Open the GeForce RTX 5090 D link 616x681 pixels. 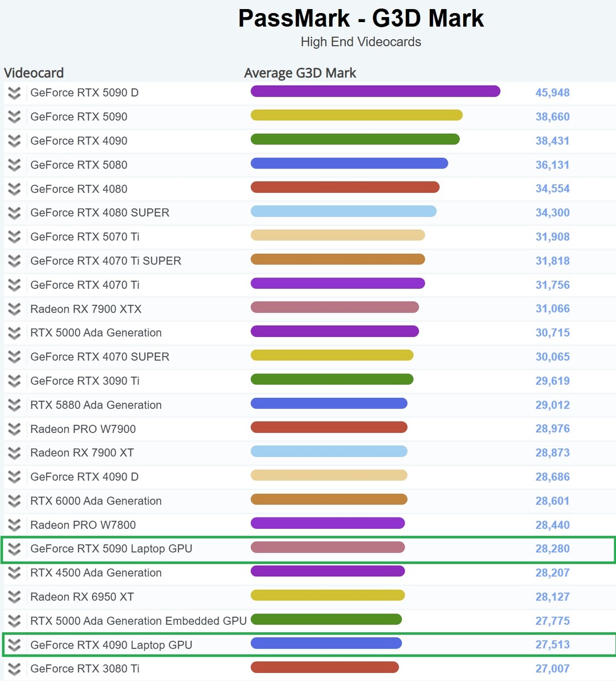click(85, 93)
